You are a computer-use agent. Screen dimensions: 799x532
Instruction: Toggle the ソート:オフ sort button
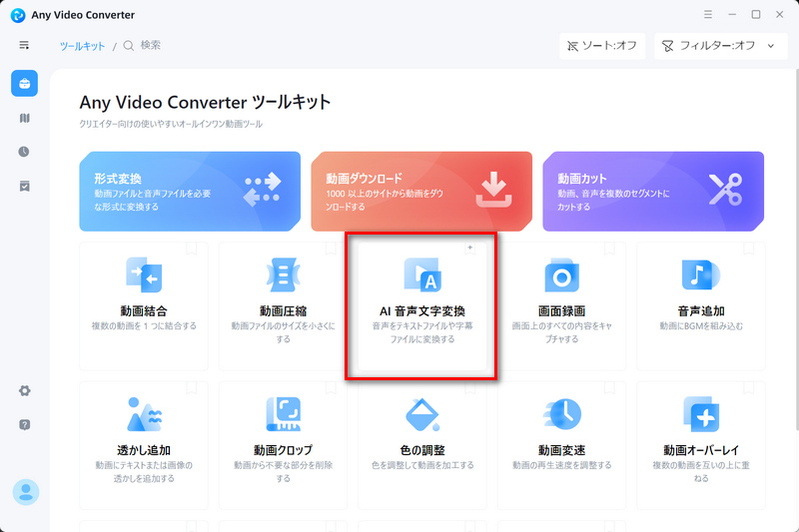click(x=602, y=46)
